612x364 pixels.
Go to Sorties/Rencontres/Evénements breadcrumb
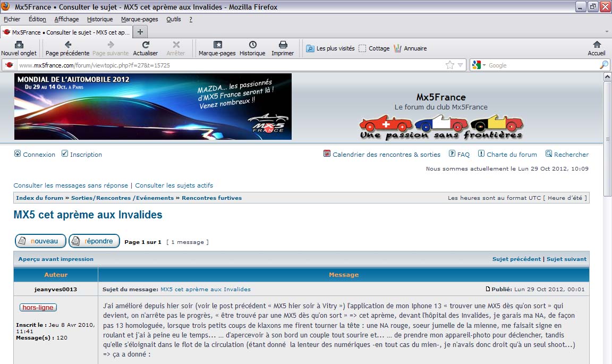tap(122, 198)
